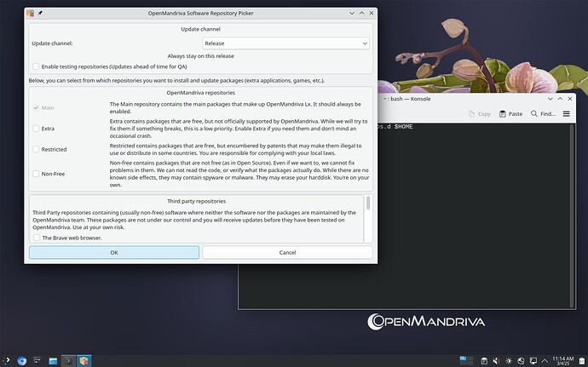Open the web browser from the taskbar
Image resolution: width=588 pixels, height=367 pixels.
(22, 360)
